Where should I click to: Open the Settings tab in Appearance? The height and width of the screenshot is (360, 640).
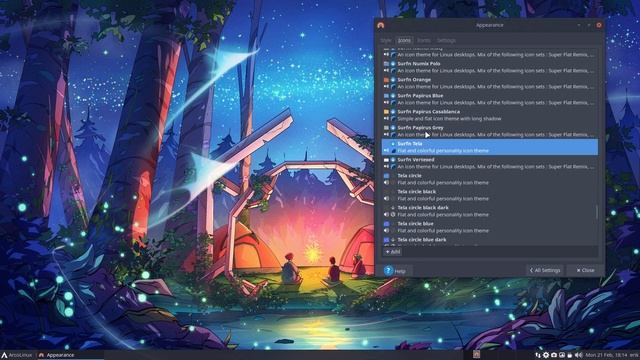point(446,40)
